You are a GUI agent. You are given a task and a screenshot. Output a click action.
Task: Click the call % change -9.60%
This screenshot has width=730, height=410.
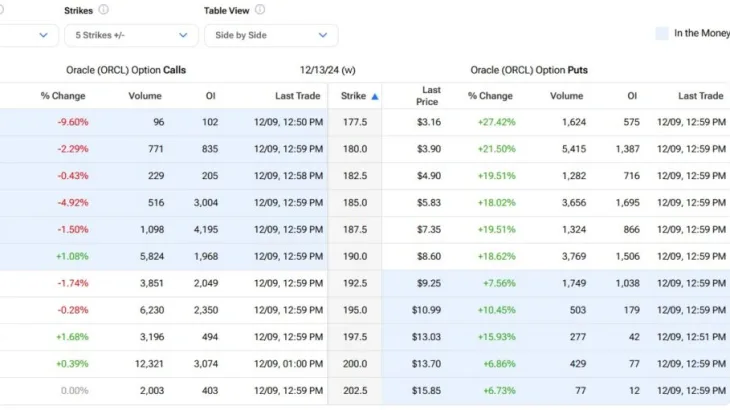pos(73,122)
